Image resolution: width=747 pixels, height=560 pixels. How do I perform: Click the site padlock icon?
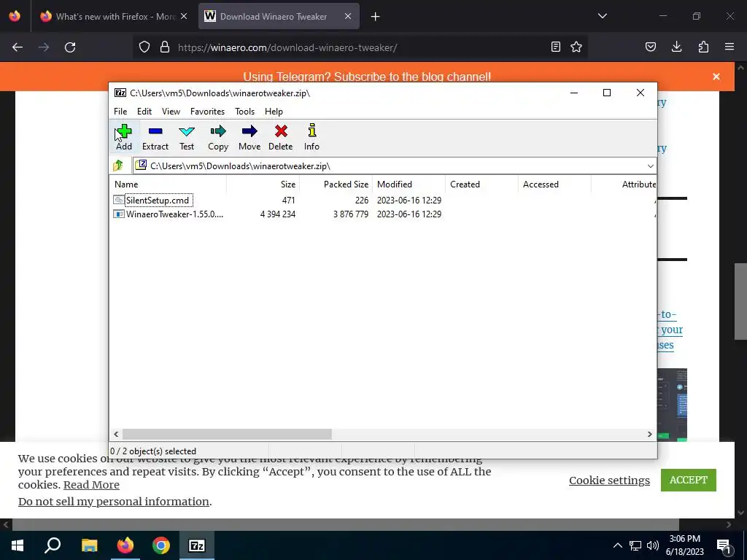pyautogui.click(x=165, y=47)
